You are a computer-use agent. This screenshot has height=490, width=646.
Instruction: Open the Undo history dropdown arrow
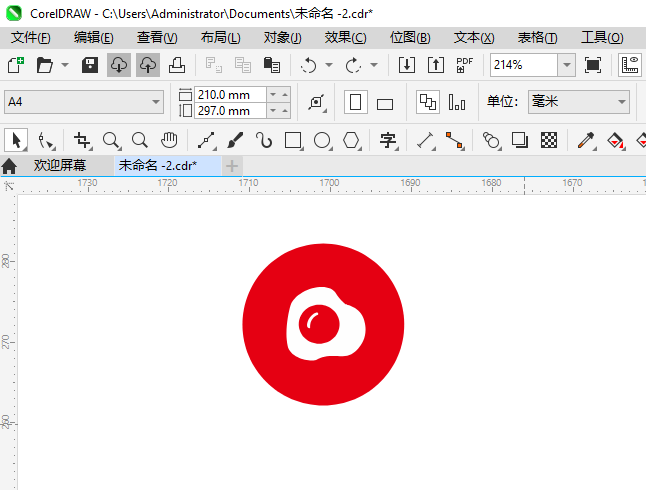pos(329,65)
